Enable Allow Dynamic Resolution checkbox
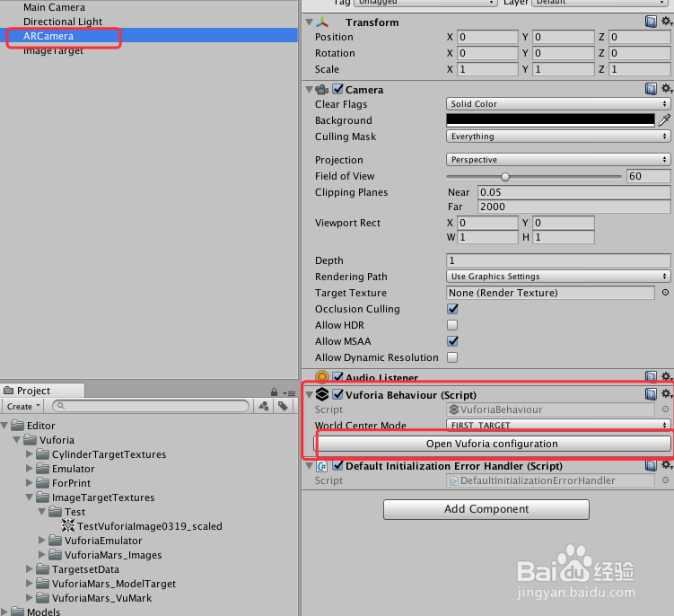 pos(452,357)
